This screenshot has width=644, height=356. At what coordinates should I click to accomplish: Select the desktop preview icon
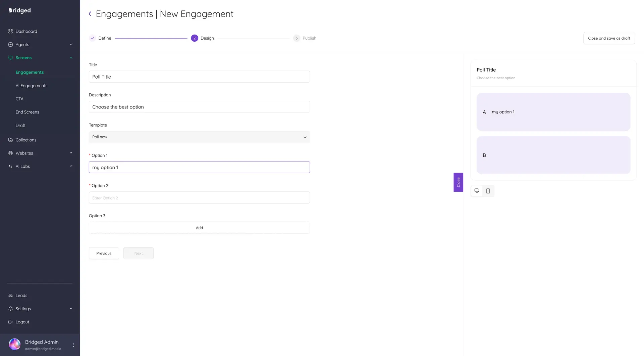click(477, 190)
